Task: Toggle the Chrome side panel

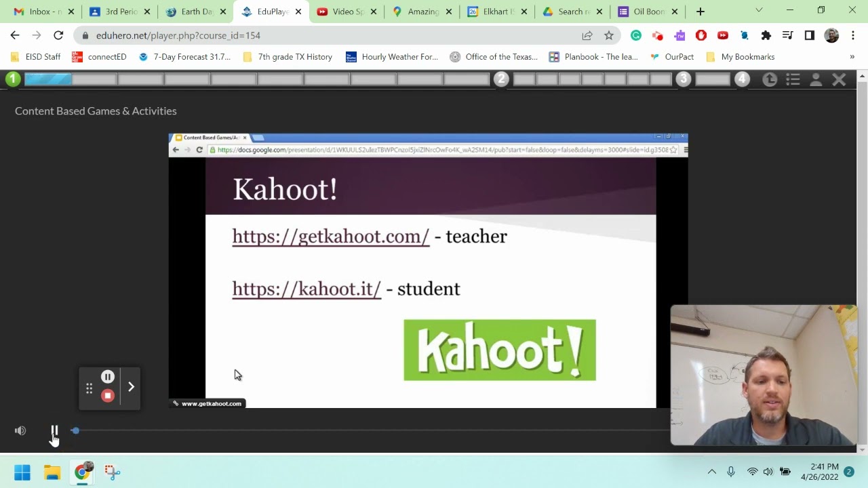Action: coord(809,35)
